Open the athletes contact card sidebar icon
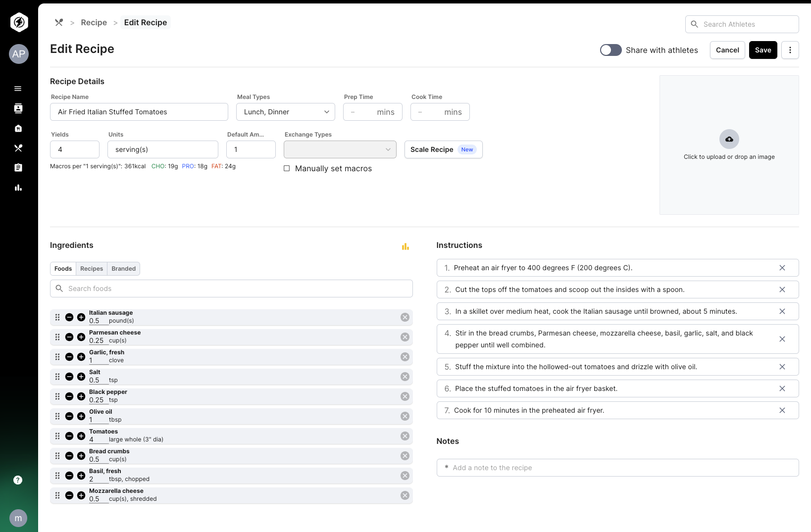The image size is (811, 532). [18, 108]
